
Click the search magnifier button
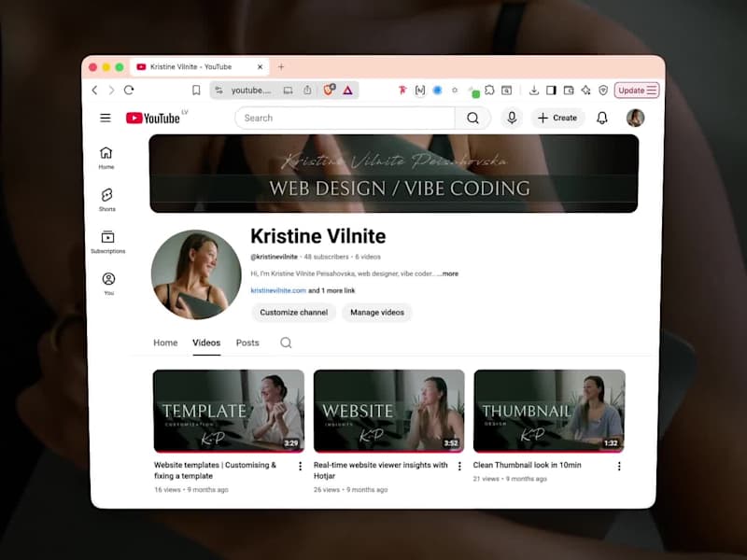472,118
